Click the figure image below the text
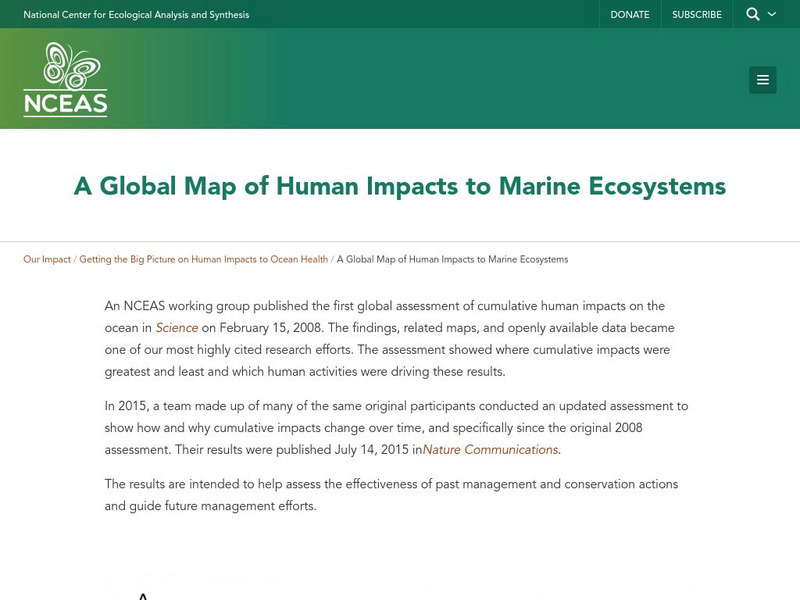The width and height of the screenshot is (800, 600). pos(400,588)
